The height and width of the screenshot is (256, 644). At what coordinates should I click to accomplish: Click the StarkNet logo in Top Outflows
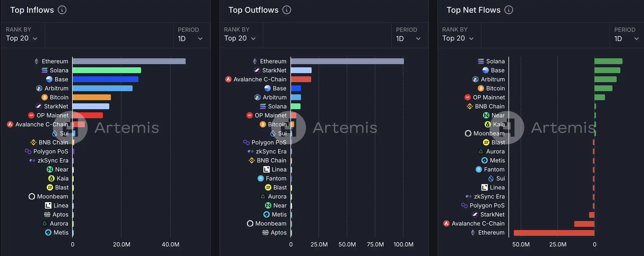257,70
